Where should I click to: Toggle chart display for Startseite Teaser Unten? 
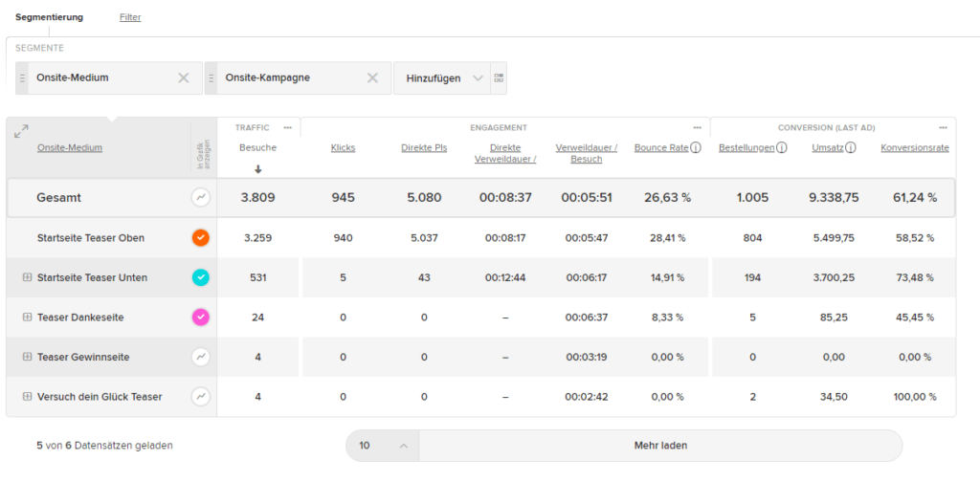click(201, 277)
